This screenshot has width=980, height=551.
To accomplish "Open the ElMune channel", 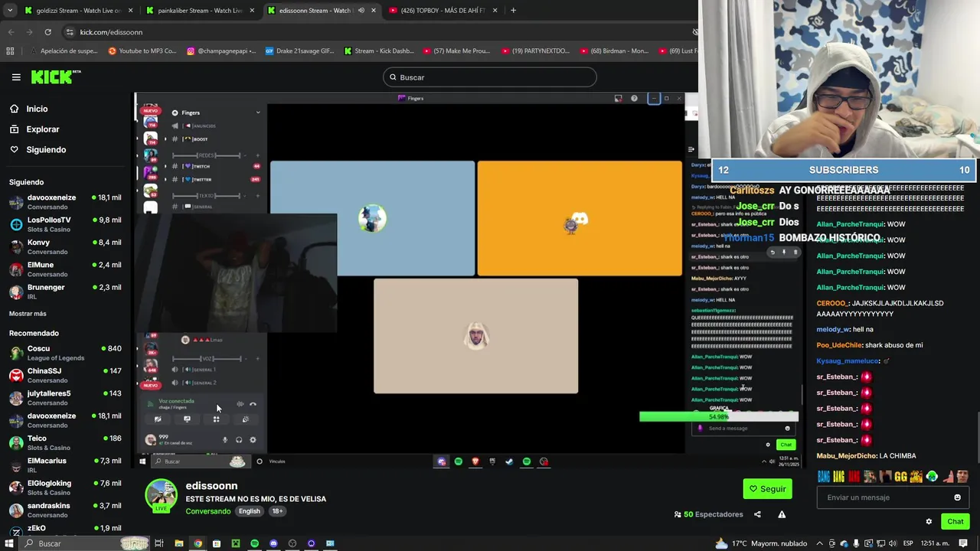I will (65, 269).
